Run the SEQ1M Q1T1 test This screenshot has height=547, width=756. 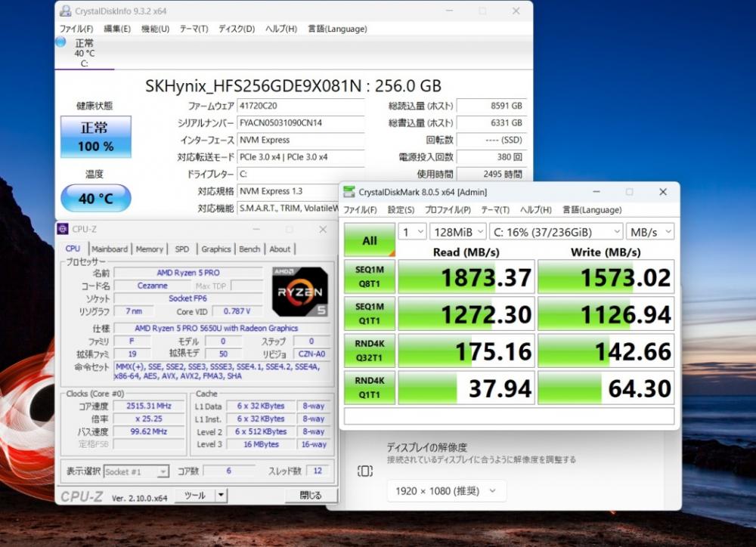coord(370,314)
